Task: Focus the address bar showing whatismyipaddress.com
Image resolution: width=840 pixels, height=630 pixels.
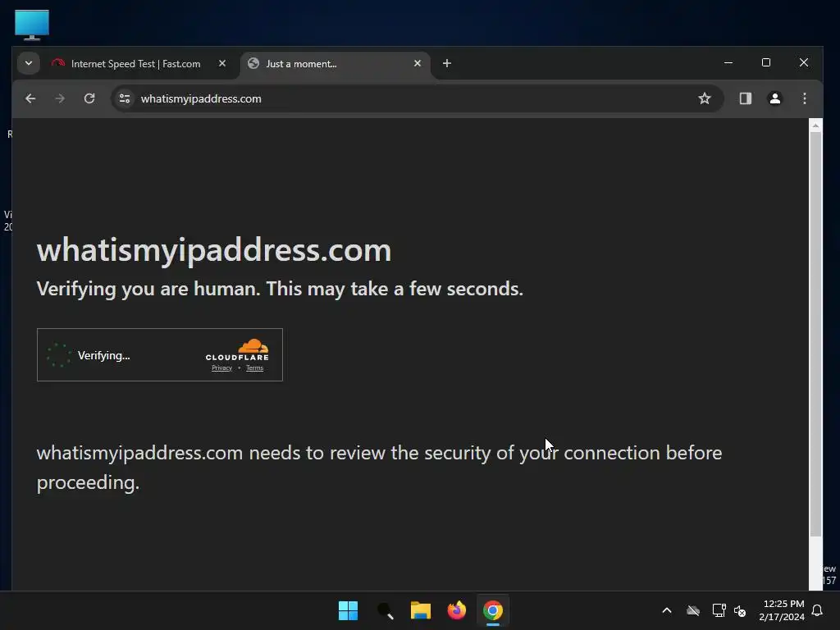Action: pyautogui.click(x=418, y=98)
